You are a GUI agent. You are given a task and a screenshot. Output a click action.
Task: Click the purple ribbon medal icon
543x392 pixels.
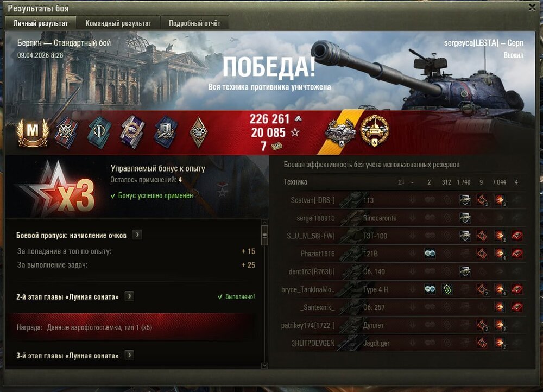tap(132, 132)
